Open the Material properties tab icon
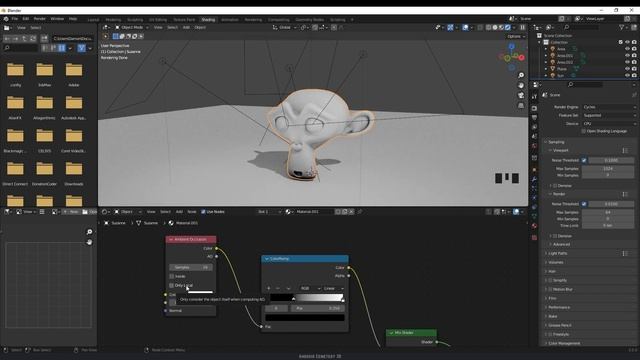 click(534, 226)
